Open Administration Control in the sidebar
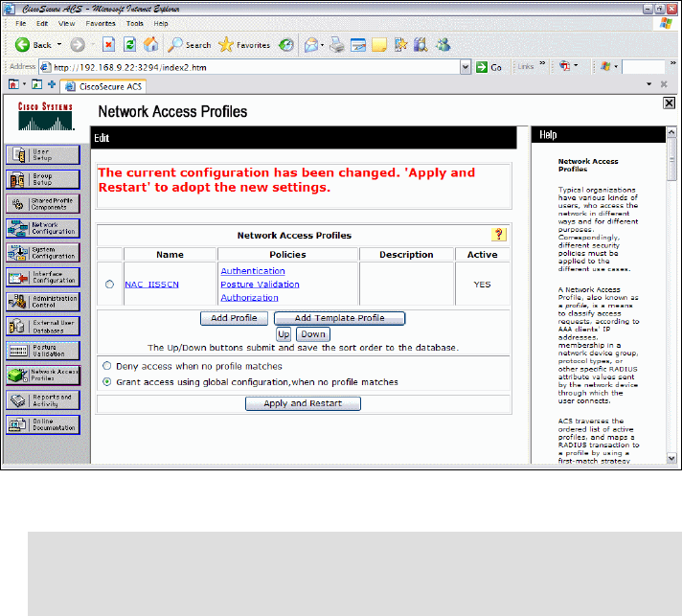The height and width of the screenshot is (616, 682). pyautogui.click(x=42, y=302)
